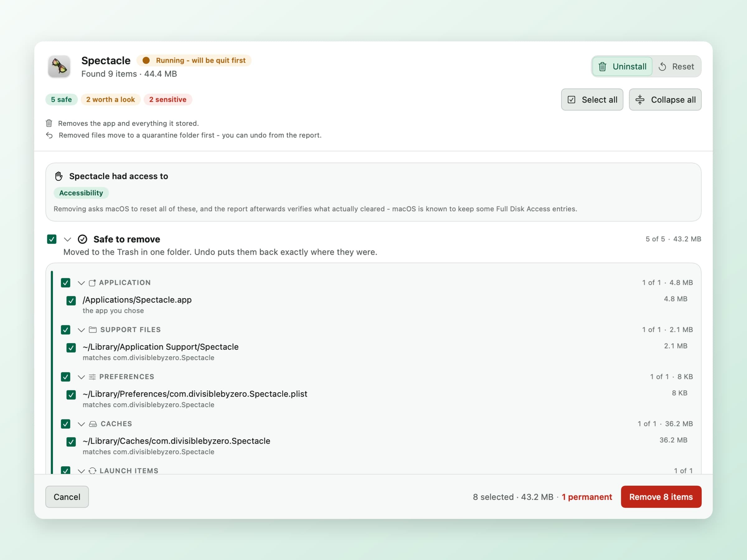Toggle the SUPPORT FILES category checkbox
The image size is (747, 560).
tap(65, 330)
